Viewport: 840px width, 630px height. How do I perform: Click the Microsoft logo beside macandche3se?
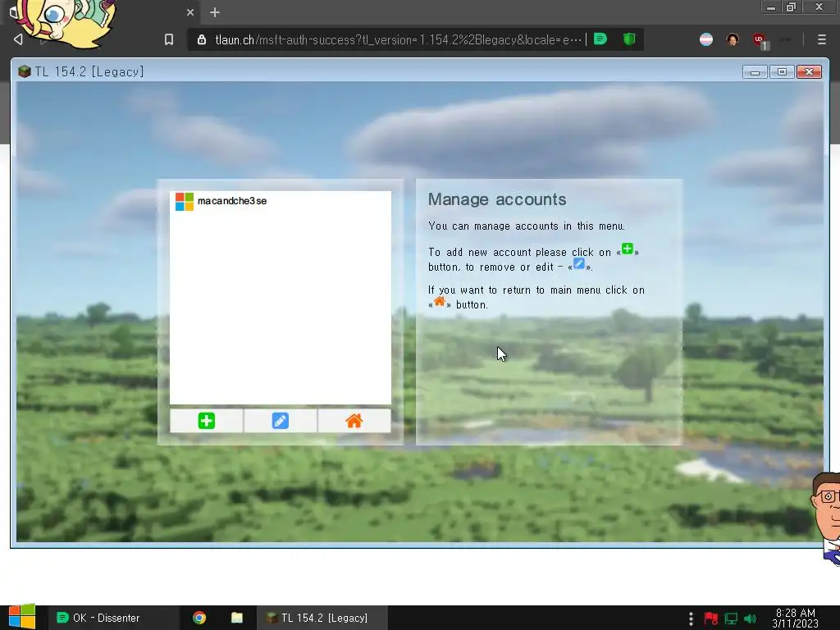185,202
